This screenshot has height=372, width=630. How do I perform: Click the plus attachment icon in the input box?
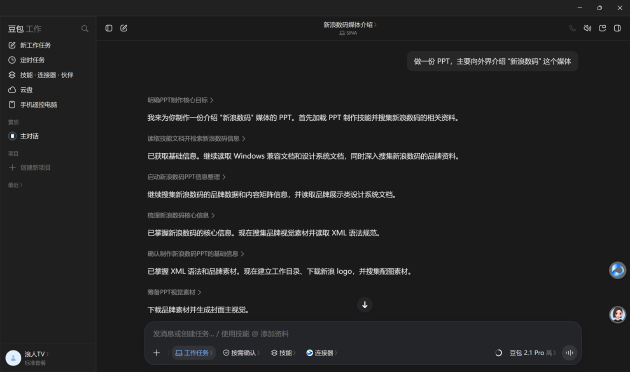point(157,353)
